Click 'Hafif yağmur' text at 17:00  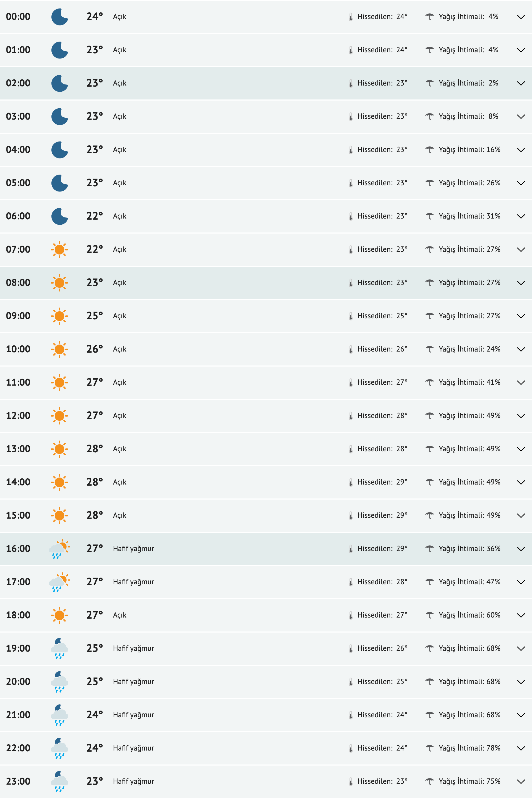point(133,582)
